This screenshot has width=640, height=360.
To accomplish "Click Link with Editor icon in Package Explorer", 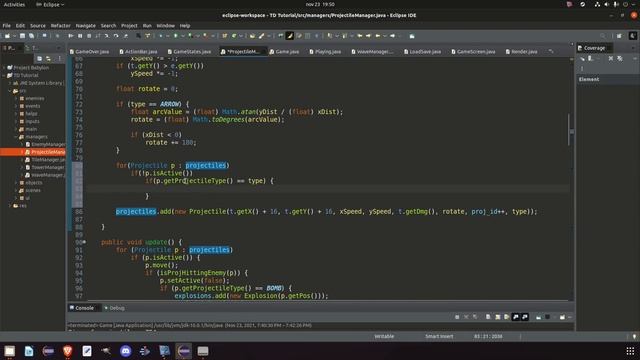I will 48,58.
